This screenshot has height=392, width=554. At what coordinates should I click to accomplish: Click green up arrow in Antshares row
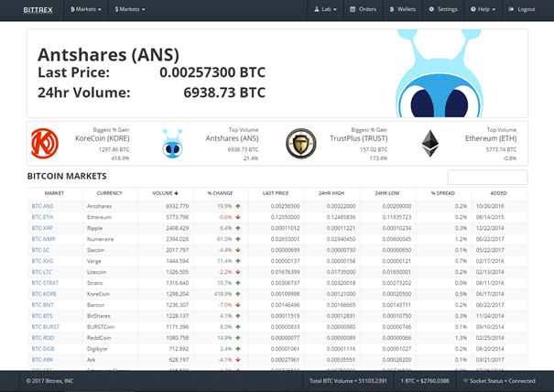click(238, 206)
